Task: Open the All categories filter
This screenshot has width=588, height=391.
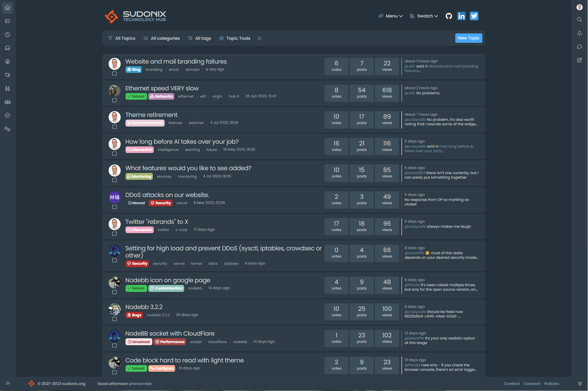Action: point(162,38)
